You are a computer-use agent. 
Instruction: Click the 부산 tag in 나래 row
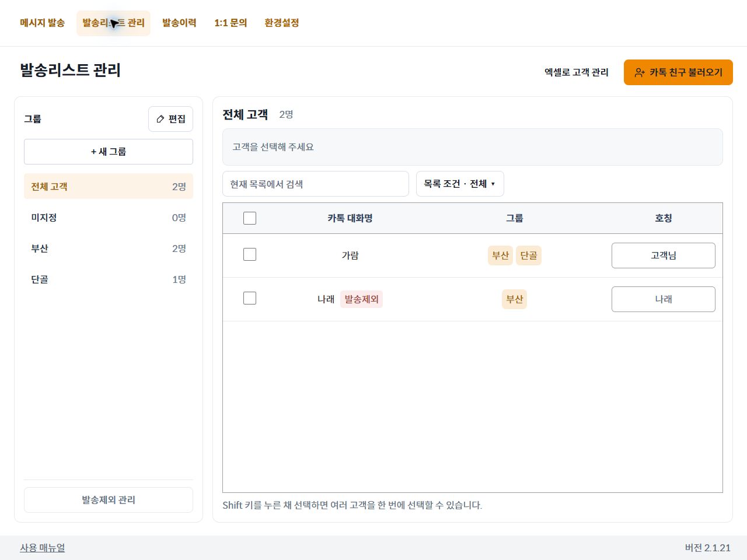pos(514,299)
